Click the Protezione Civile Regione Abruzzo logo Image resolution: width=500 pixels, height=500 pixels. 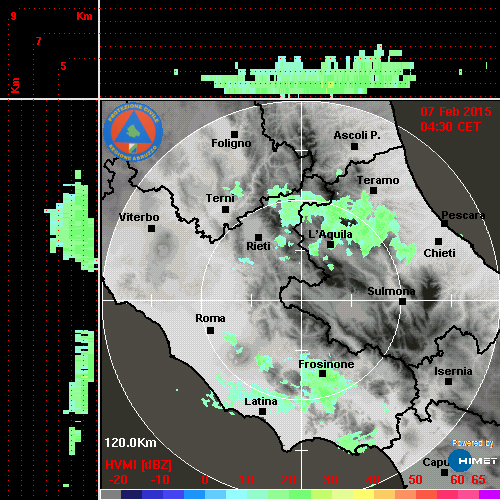click(x=133, y=132)
